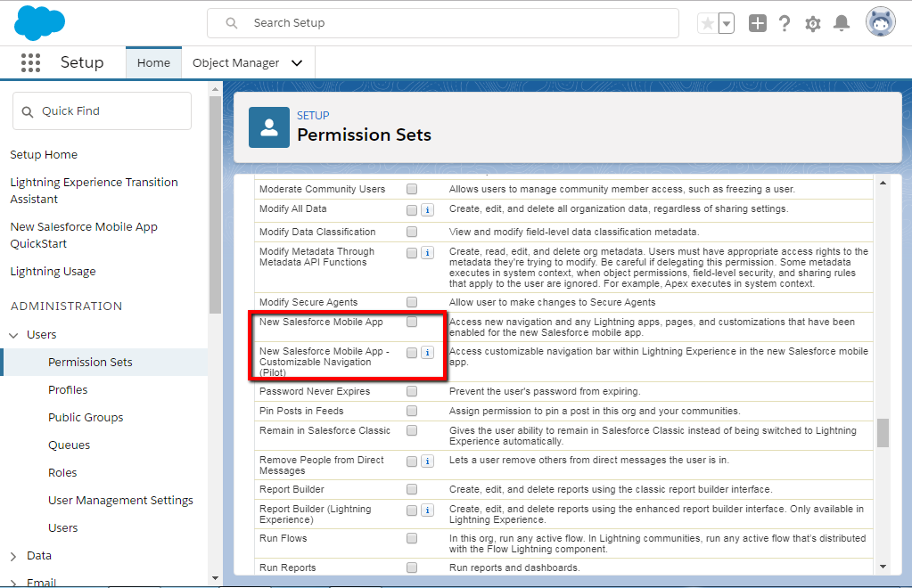
Task: Open the global actions plus icon
Action: tap(757, 24)
